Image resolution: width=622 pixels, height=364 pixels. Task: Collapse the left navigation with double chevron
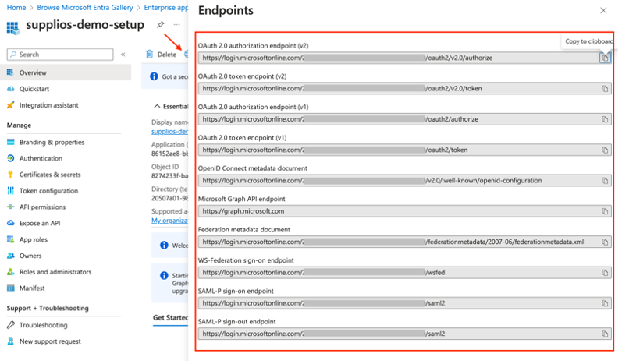[123, 55]
